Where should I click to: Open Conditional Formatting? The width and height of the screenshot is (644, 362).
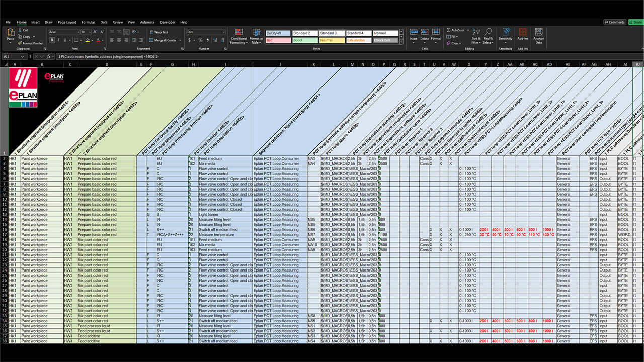click(x=238, y=37)
